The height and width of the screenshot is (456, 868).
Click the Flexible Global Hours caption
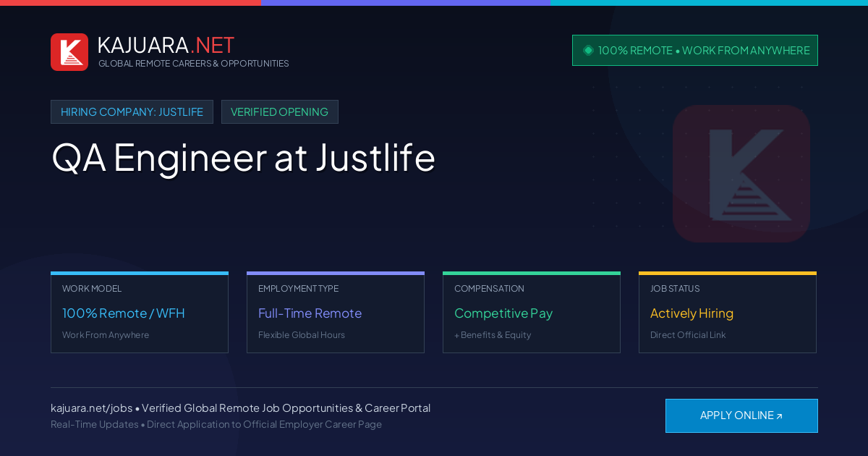[x=302, y=335]
